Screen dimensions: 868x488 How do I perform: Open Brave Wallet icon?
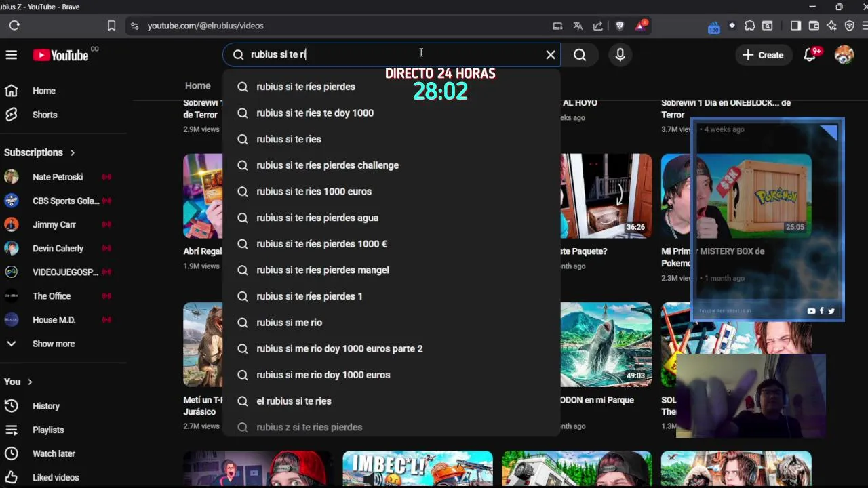tap(814, 26)
